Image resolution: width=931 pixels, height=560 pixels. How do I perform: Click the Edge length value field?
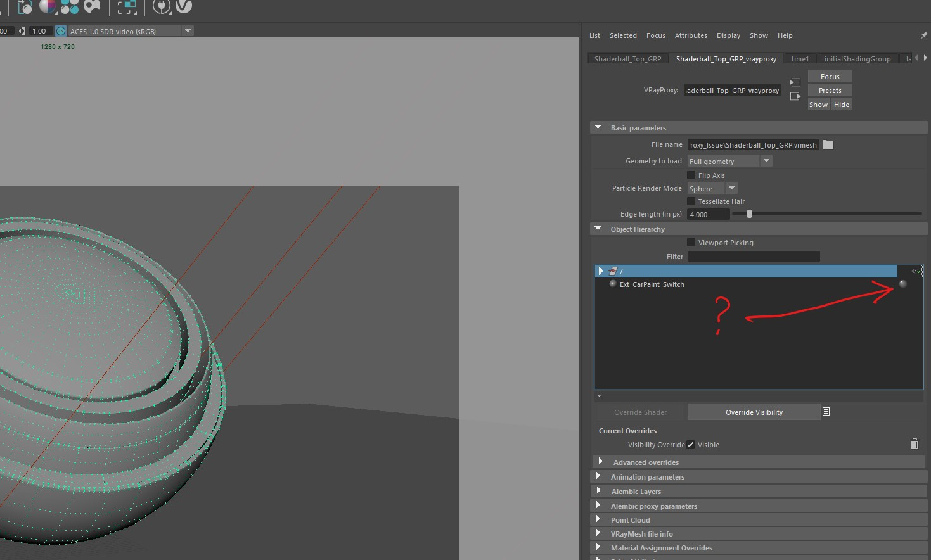click(709, 215)
